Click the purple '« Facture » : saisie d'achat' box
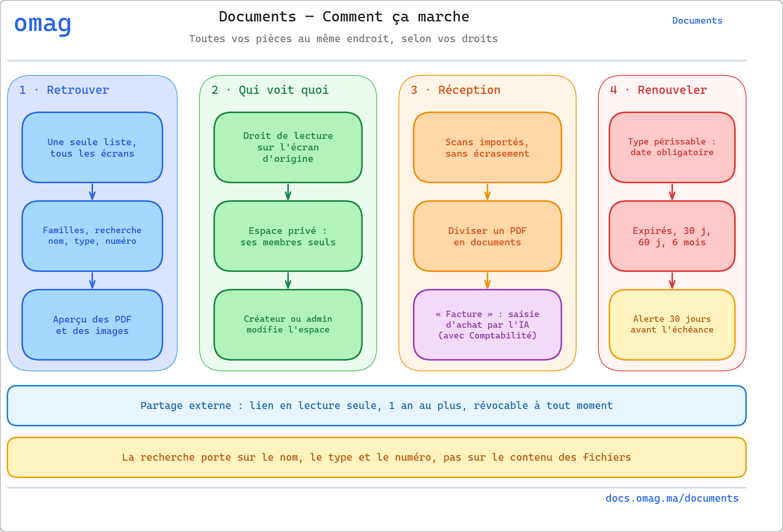This screenshot has height=532, width=783. pyautogui.click(x=488, y=325)
